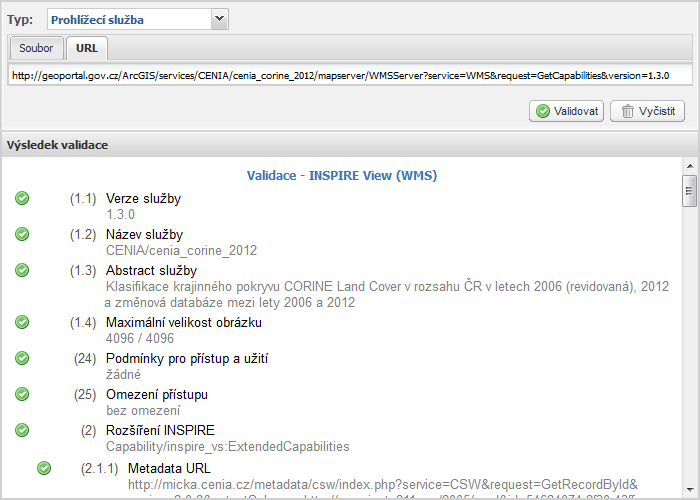Click the green check icon beside Verze služby
The width and height of the screenshot is (700, 500).
tap(22, 198)
